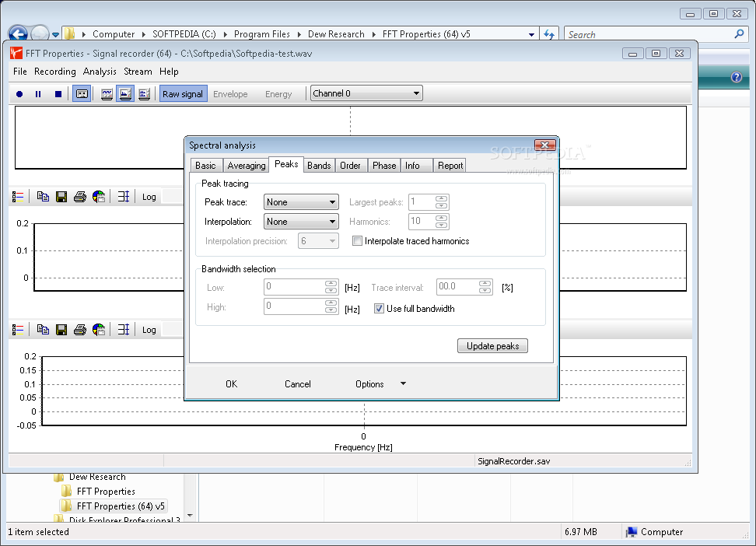Click the High frequency spinner arrows
The image size is (756, 546).
coord(331,306)
